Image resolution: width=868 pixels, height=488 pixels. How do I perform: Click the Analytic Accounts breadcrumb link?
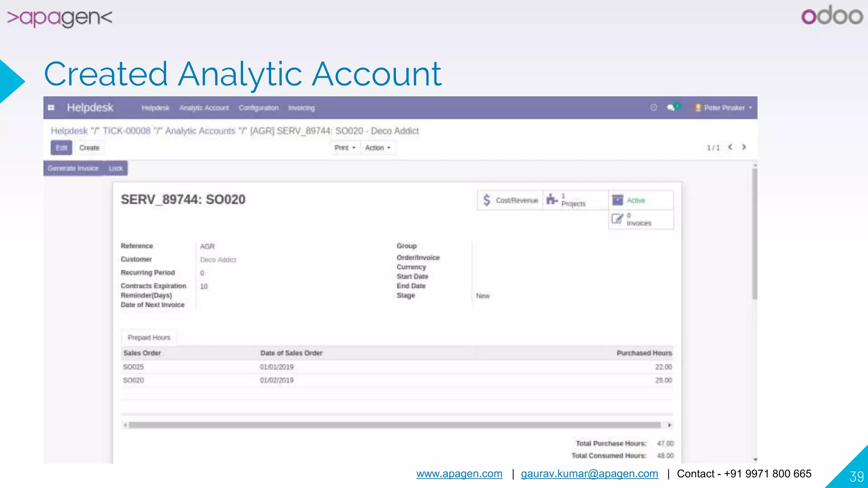pos(200,131)
